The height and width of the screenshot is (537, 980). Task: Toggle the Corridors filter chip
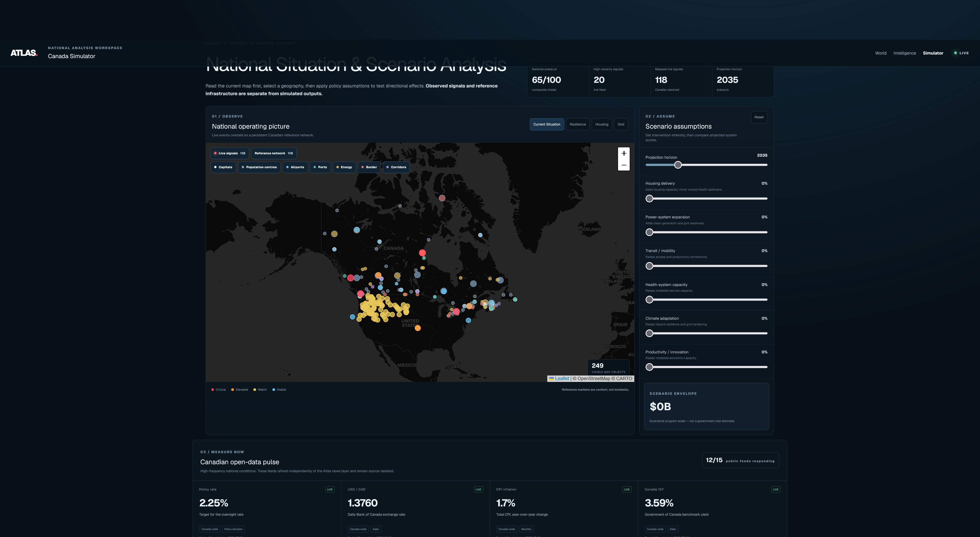click(396, 167)
